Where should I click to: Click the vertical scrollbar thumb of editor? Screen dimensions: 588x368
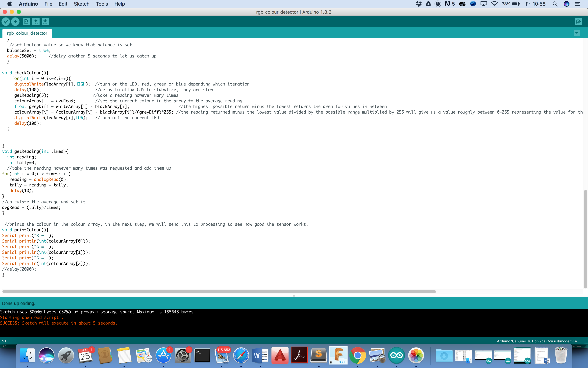tap(585, 239)
